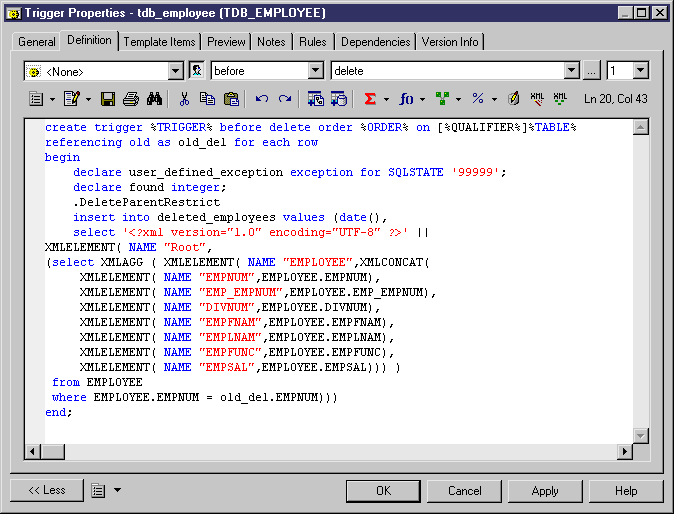Expand the edit-with dropdown arrow
The image size is (674, 514).
point(88,99)
